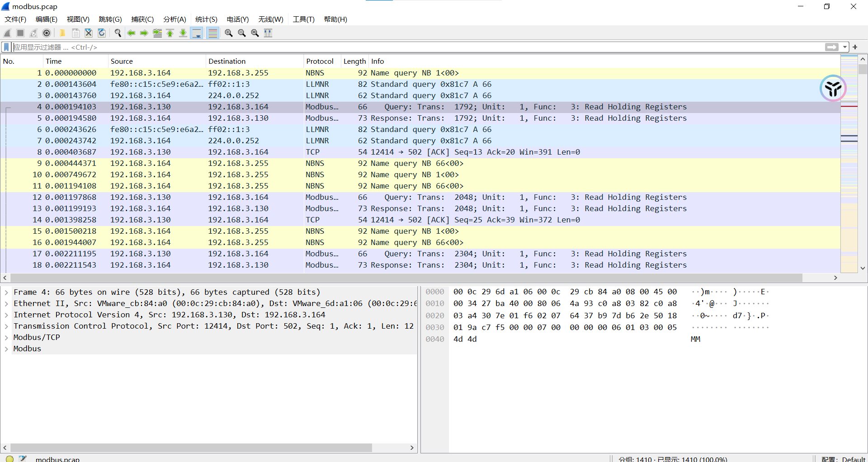Image resolution: width=868 pixels, height=462 pixels.
Task: Open the 电话(Y) menu
Action: pos(238,19)
